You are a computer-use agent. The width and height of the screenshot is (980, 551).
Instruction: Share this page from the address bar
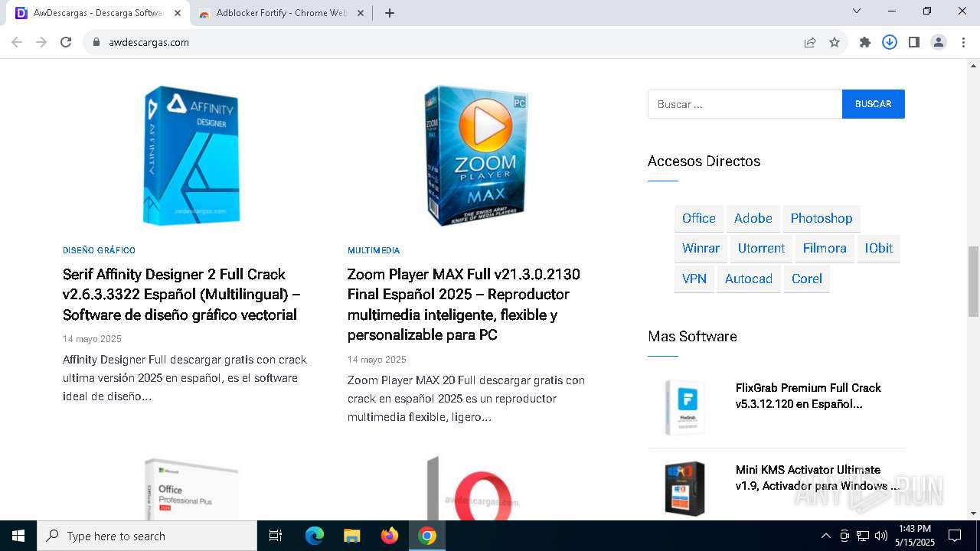(810, 43)
